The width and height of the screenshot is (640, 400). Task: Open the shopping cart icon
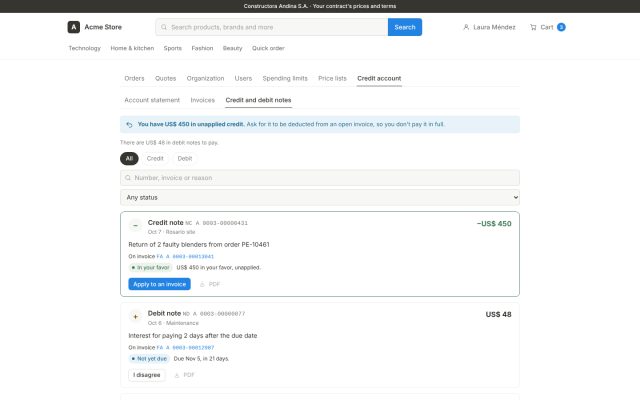[533, 27]
